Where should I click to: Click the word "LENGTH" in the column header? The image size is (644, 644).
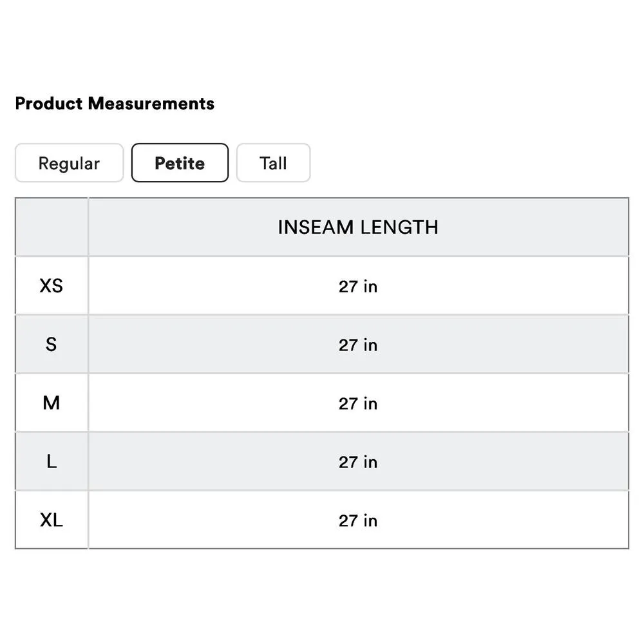399,227
